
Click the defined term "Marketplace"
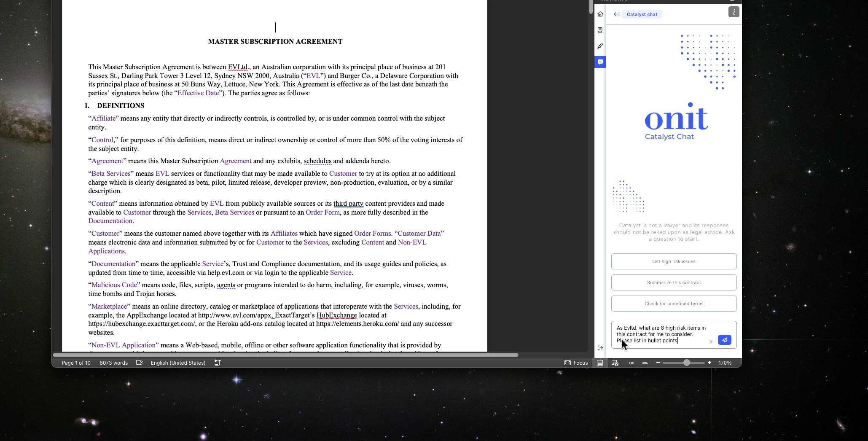coord(109,307)
